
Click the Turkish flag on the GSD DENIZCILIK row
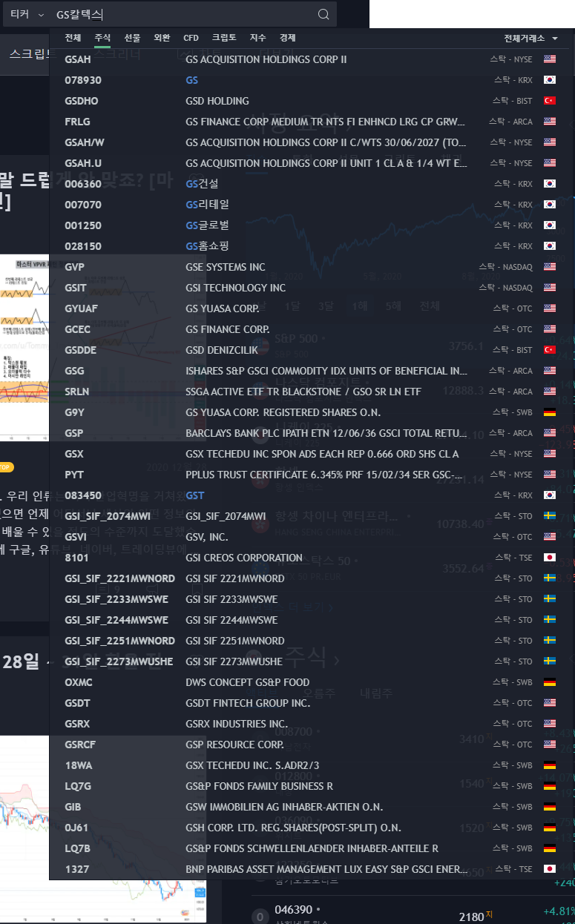550,350
